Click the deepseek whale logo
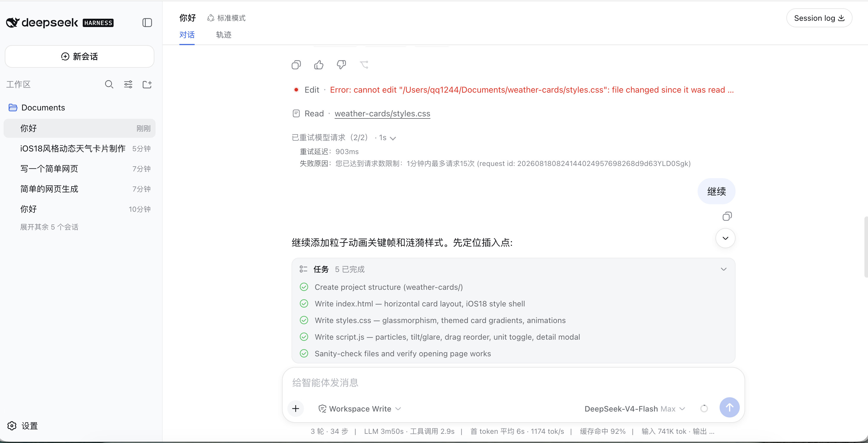Image resolution: width=868 pixels, height=443 pixels. [13, 23]
